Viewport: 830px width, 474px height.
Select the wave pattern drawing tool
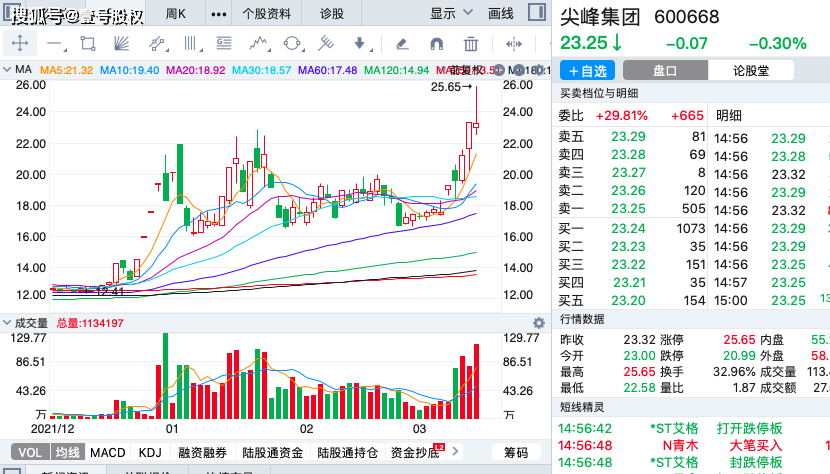pos(259,43)
